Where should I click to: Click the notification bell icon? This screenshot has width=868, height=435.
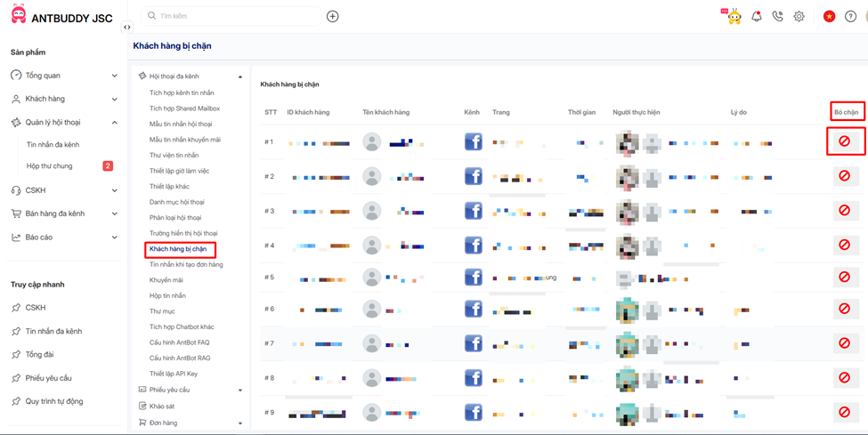757,16
